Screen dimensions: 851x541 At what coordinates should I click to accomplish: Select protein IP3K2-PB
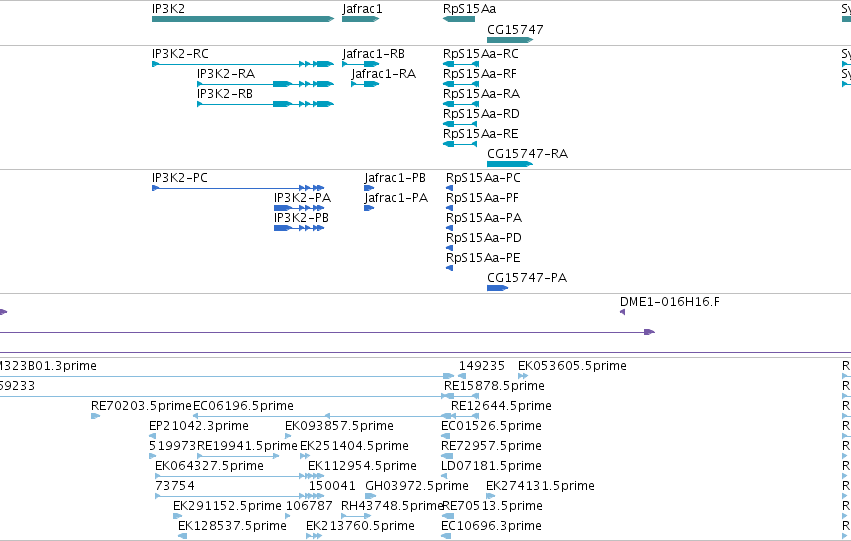point(299,228)
